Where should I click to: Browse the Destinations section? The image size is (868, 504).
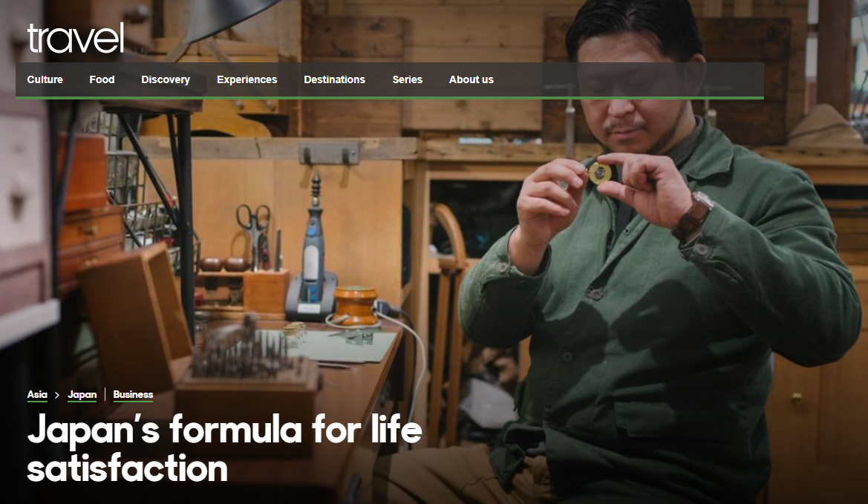pos(334,79)
